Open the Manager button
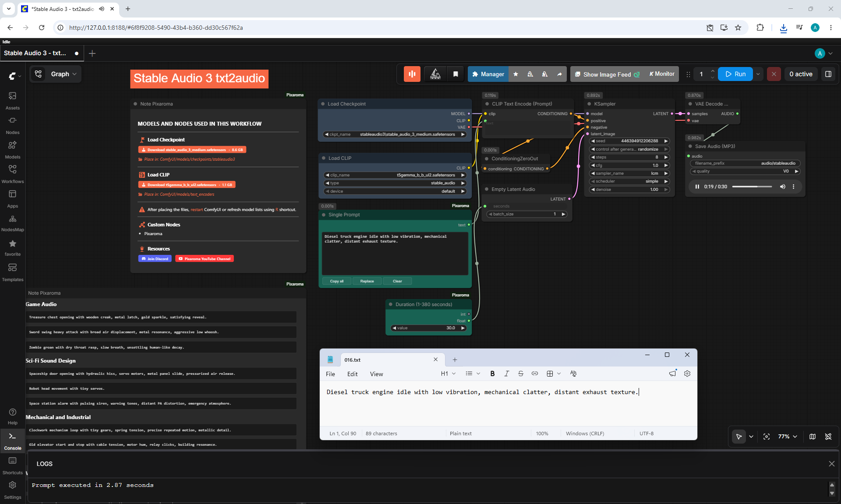 pyautogui.click(x=488, y=74)
